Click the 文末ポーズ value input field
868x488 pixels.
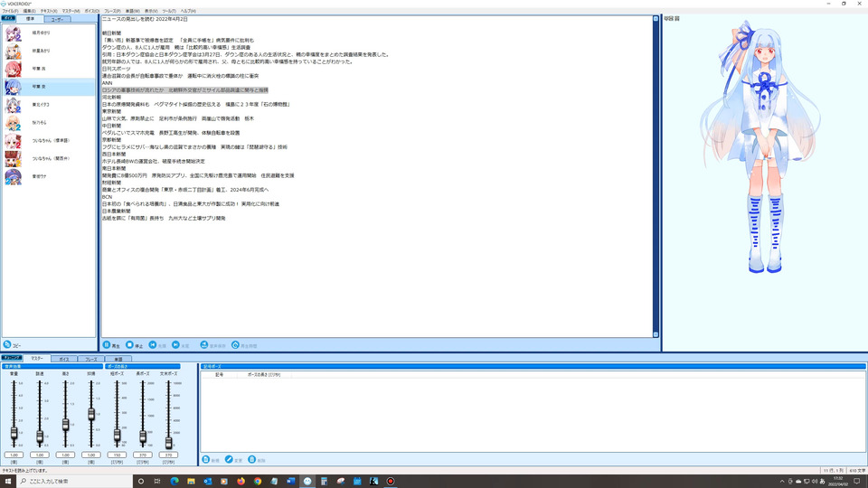[168, 455]
